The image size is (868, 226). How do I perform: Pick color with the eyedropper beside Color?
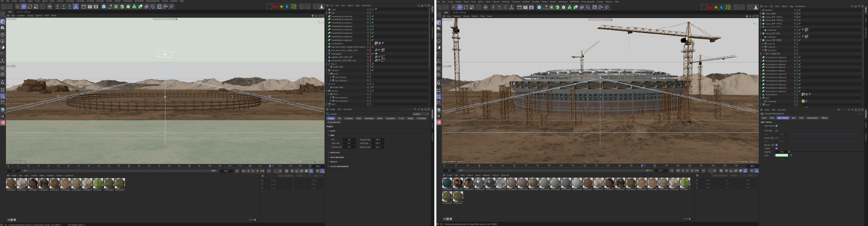tap(791, 155)
